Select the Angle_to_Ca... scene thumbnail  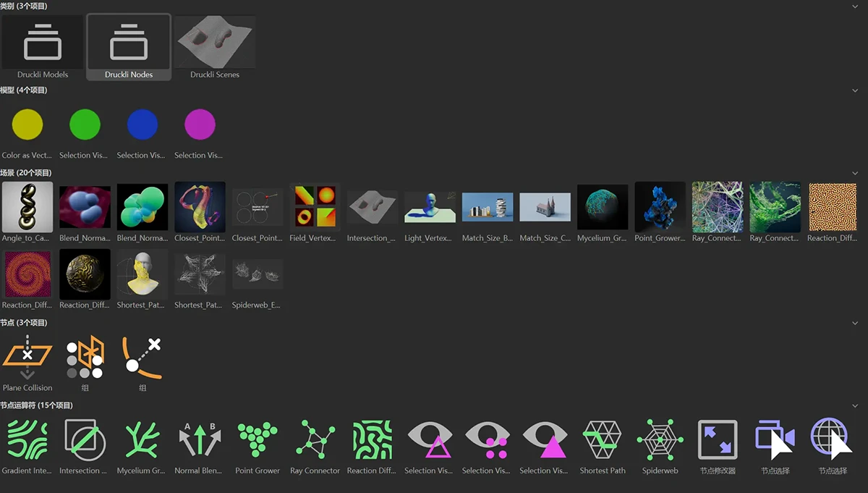click(27, 208)
